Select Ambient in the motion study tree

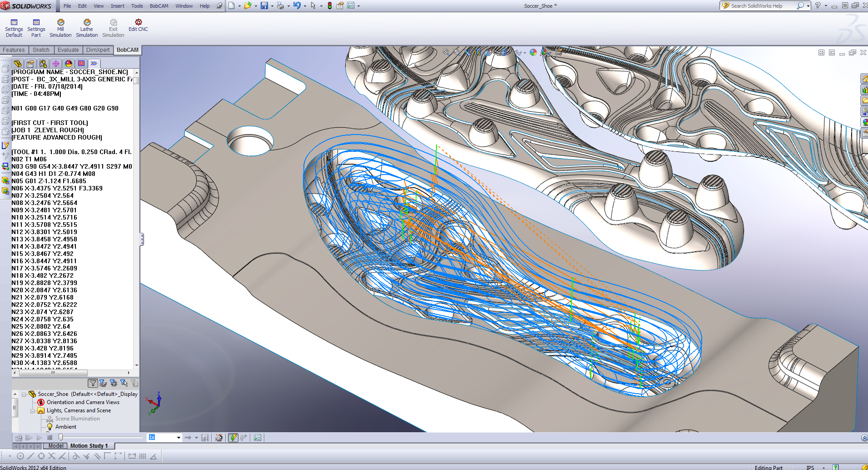coord(66,427)
